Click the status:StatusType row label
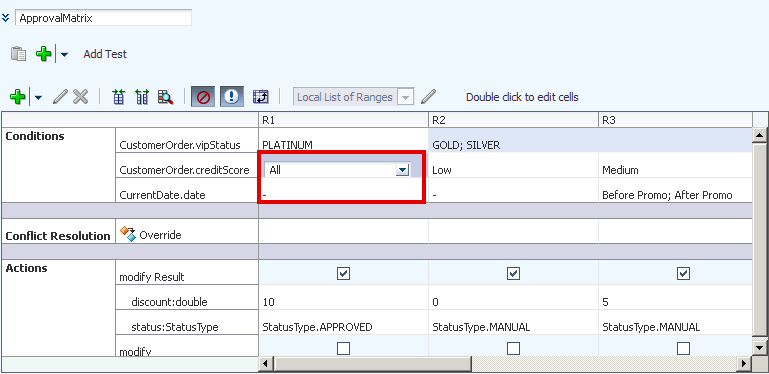The width and height of the screenshot is (769, 374). click(175, 327)
